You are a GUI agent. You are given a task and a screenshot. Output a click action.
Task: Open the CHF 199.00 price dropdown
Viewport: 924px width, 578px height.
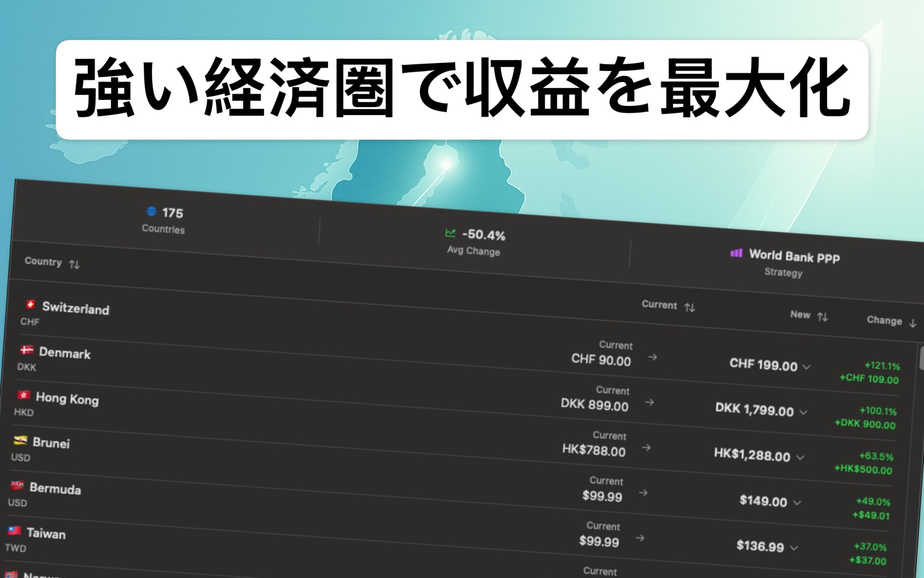coord(806,368)
